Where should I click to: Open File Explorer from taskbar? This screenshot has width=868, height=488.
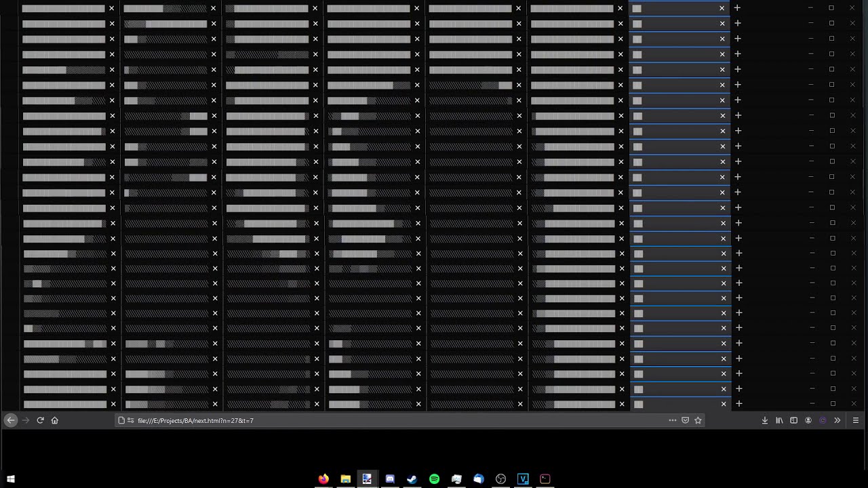click(x=345, y=479)
